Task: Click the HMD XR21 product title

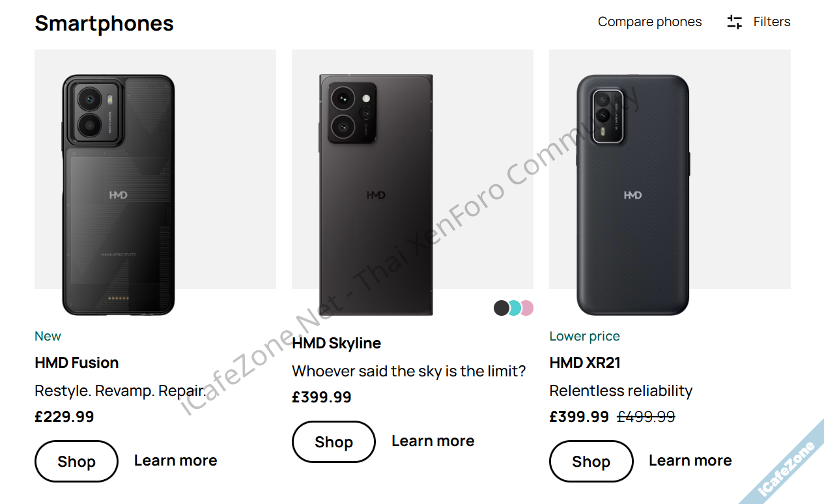Action: [584, 363]
